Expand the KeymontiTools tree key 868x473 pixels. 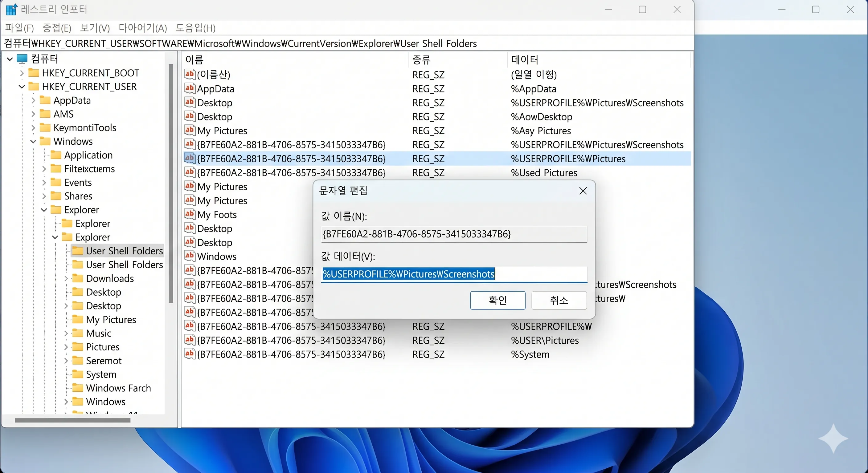click(33, 127)
